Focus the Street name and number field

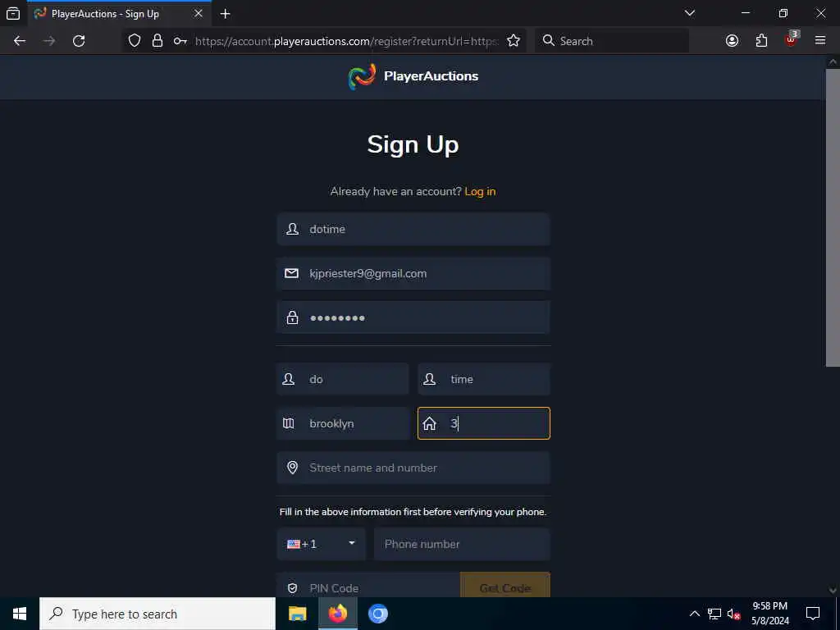pyautogui.click(x=413, y=468)
